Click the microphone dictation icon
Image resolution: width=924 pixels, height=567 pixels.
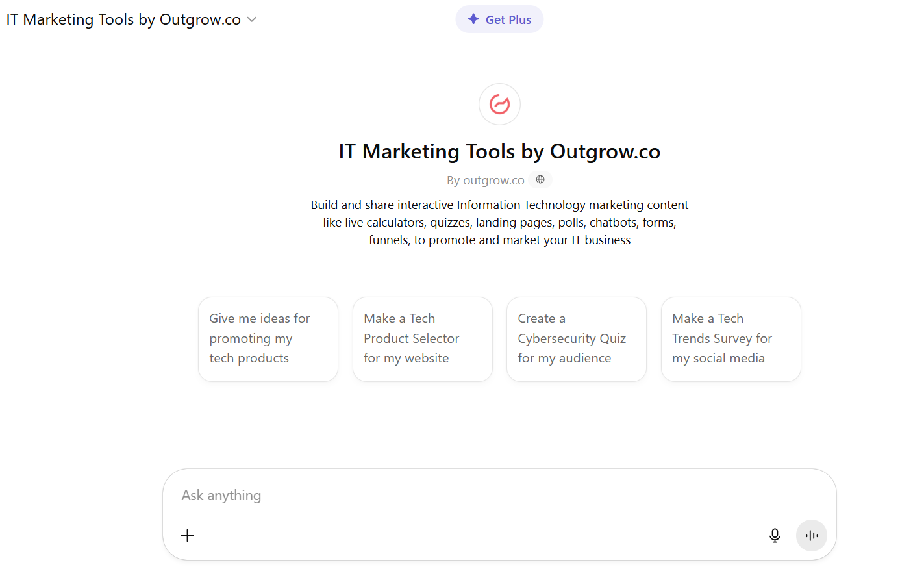[x=775, y=535]
